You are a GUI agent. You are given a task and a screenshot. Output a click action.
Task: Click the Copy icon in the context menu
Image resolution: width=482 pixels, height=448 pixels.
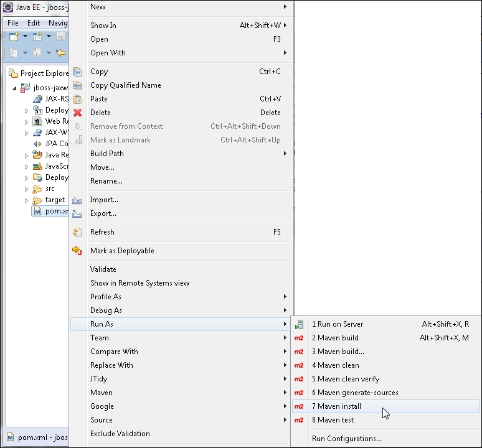(x=77, y=72)
